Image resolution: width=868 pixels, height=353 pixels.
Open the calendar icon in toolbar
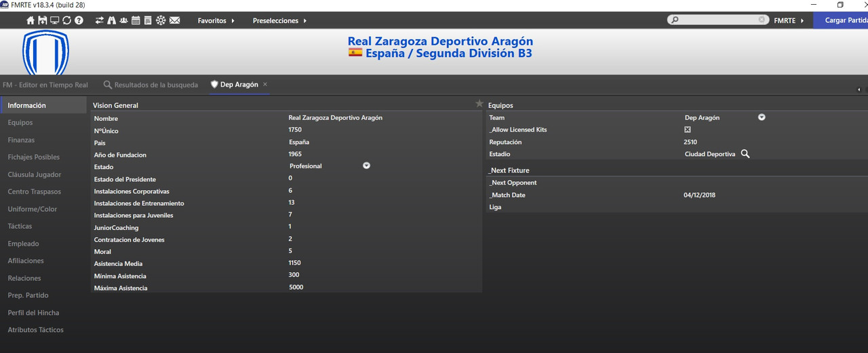(136, 20)
